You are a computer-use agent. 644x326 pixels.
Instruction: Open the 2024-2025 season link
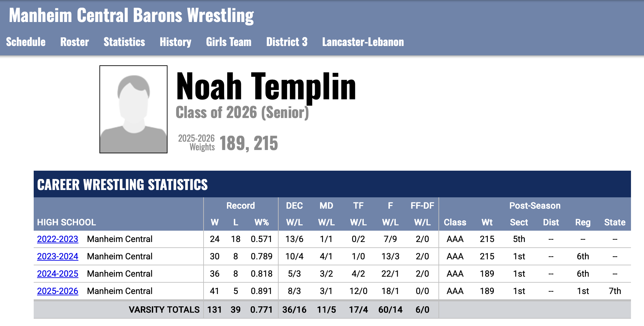tap(57, 274)
